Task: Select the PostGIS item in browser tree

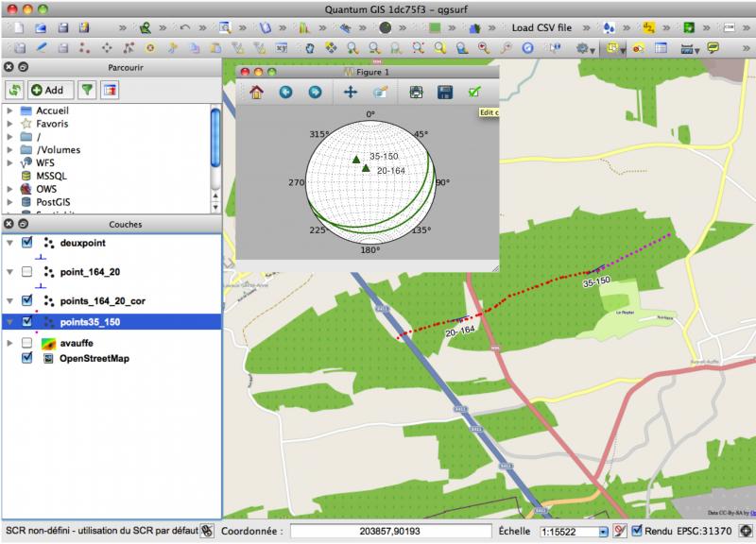Action: 57,202
